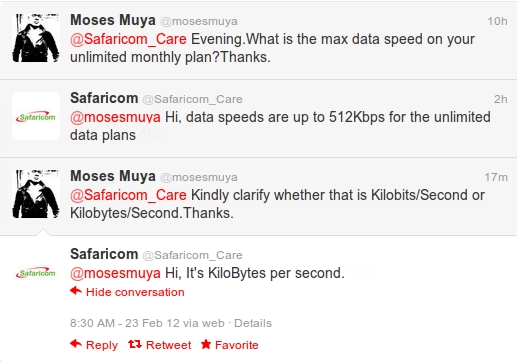Open @mosesmuya mention in 512Kbps tweet
This screenshot has height=362, width=517.
coord(115,117)
